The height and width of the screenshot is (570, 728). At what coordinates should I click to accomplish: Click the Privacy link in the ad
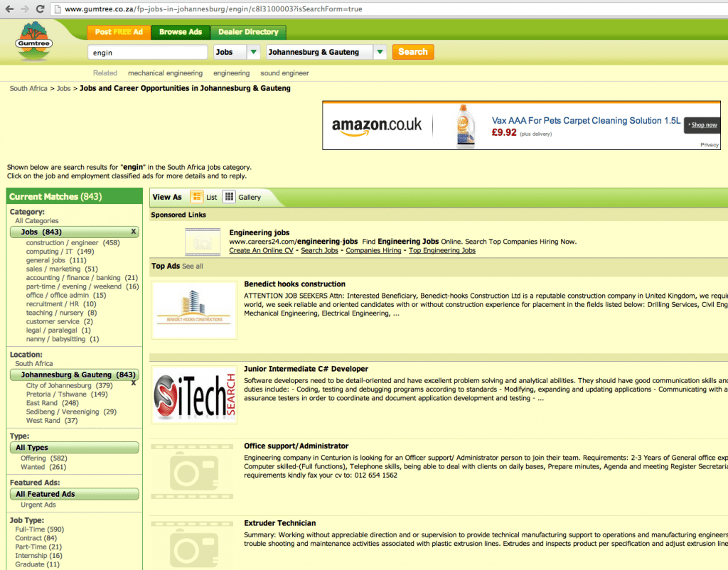click(710, 145)
